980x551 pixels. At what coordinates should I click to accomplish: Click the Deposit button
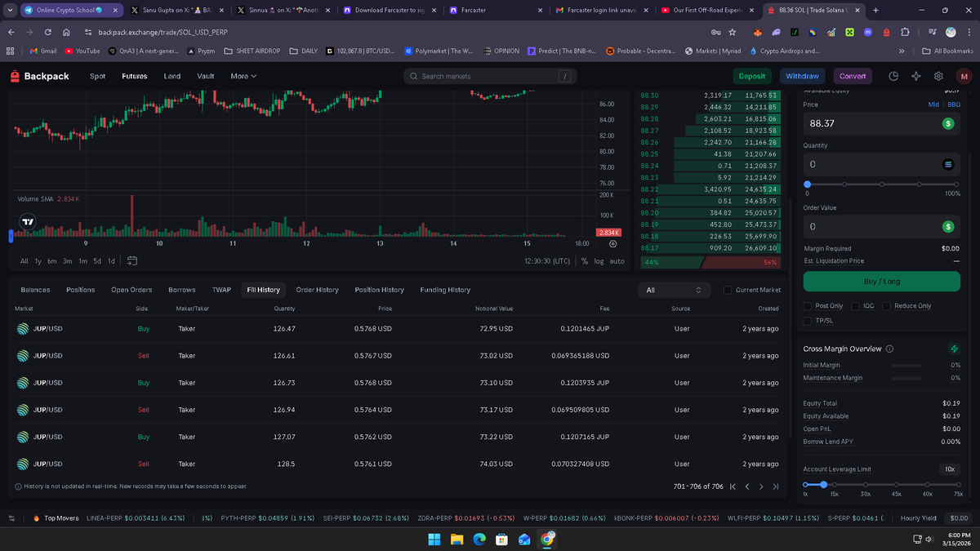(752, 76)
